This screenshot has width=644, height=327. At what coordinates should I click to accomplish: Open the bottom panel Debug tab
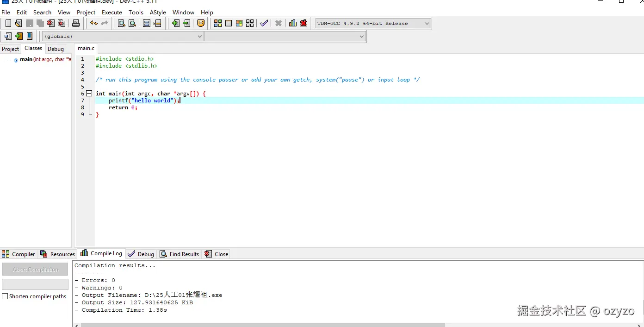pyautogui.click(x=141, y=254)
